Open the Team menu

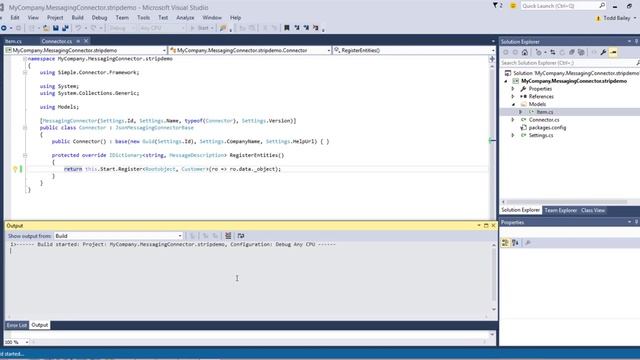coord(122,18)
